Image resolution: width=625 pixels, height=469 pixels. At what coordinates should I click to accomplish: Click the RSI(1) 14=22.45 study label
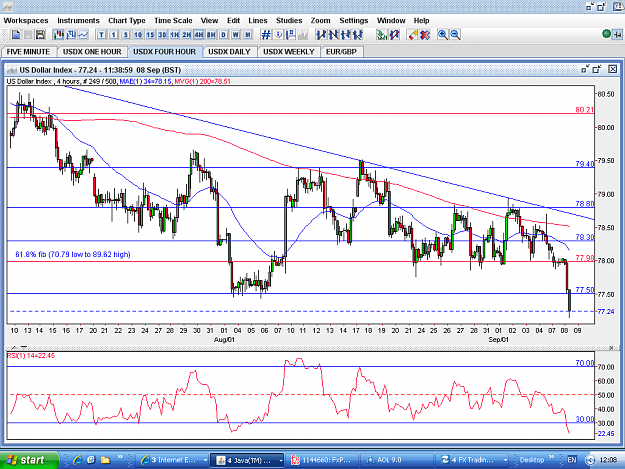pos(31,355)
